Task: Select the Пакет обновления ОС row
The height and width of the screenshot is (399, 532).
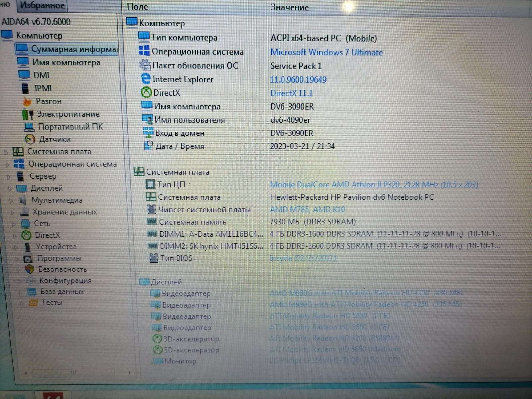Action: (x=231, y=66)
